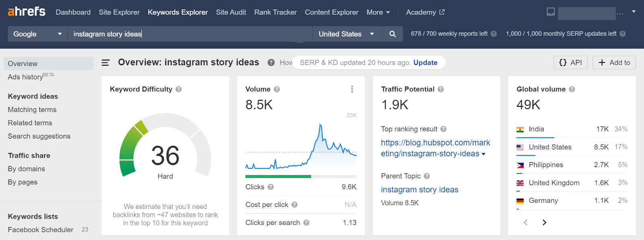Open the Volume card three-dot menu
This screenshot has height=240, width=644.
point(352,89)
